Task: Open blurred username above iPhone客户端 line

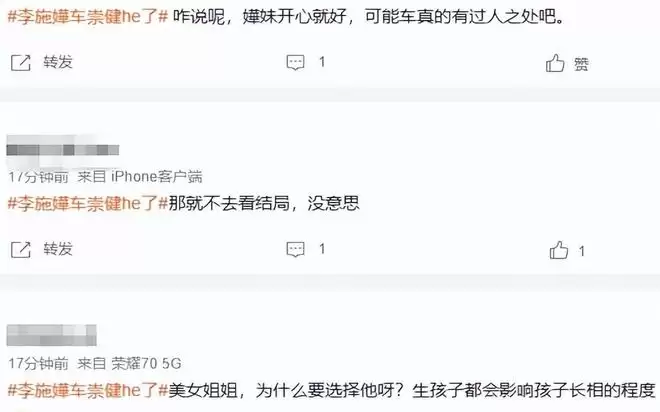Action: click(63, 150)
